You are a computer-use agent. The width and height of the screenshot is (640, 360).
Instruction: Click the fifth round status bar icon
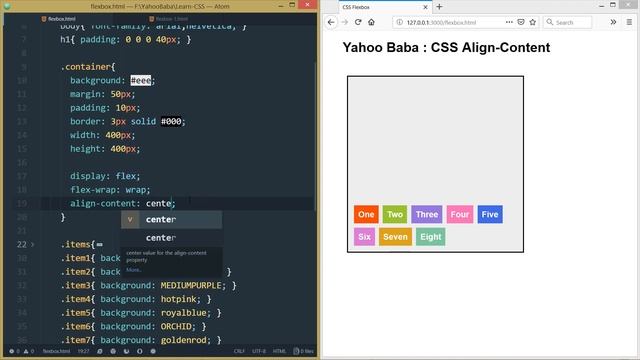pyautogui.click(x=153, y=351)
